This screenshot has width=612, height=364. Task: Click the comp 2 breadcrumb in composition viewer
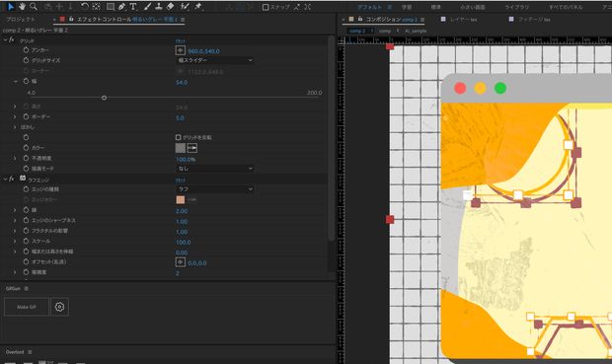pyautogui.click(x=357, y=31)
